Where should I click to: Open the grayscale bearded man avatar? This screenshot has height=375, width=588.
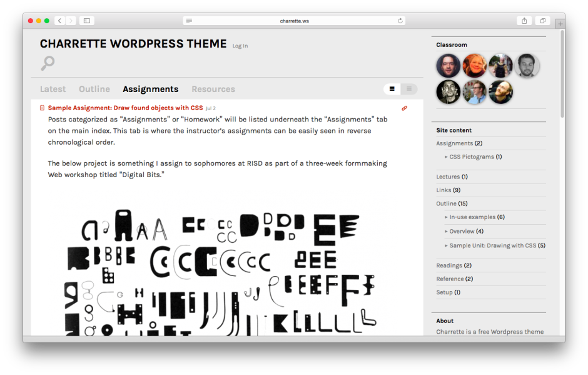pos(527,66)
